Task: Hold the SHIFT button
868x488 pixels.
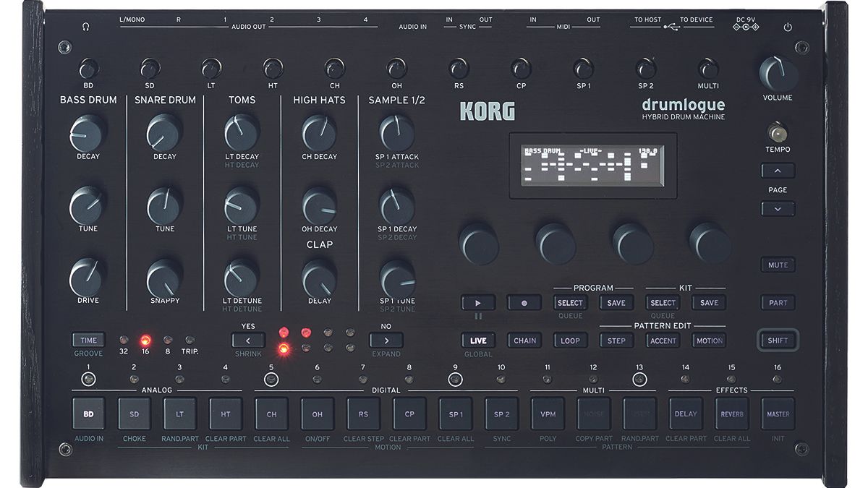Action: 778,341
